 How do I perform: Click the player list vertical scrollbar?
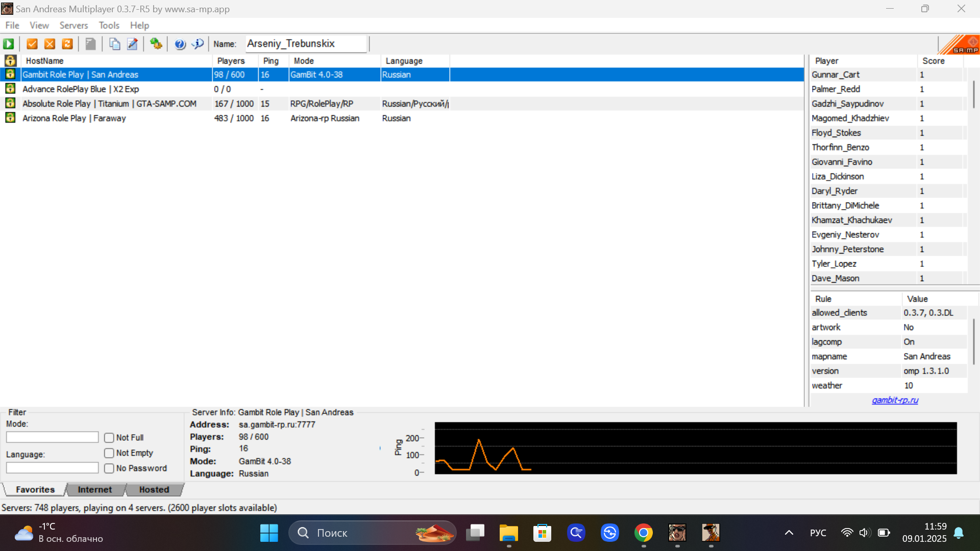click(973, 94)
